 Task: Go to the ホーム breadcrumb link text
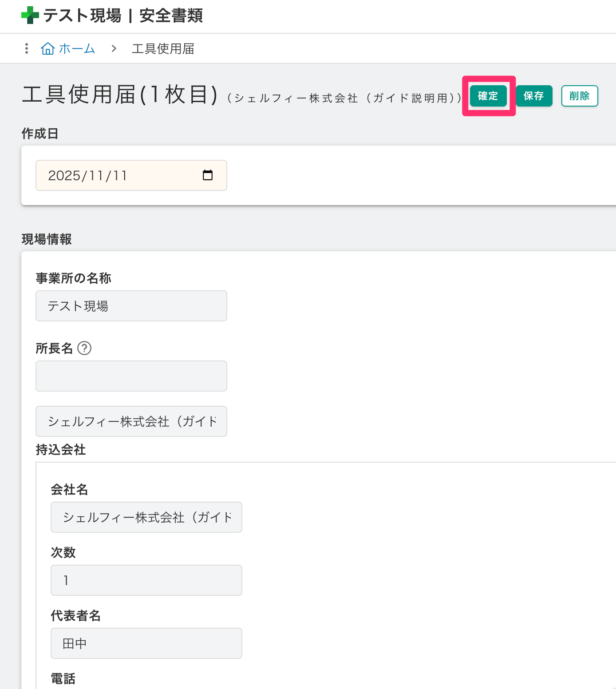(x=77, y=48)
